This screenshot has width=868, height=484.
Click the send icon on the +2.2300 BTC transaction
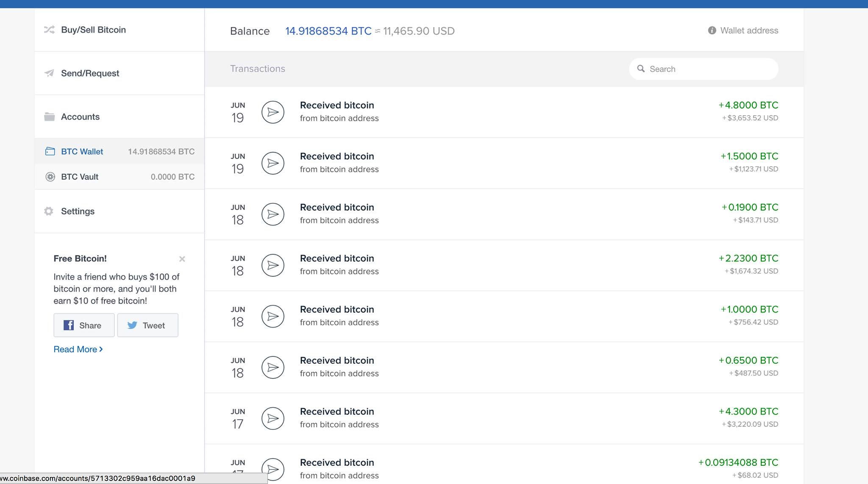[x=273, y=265]
